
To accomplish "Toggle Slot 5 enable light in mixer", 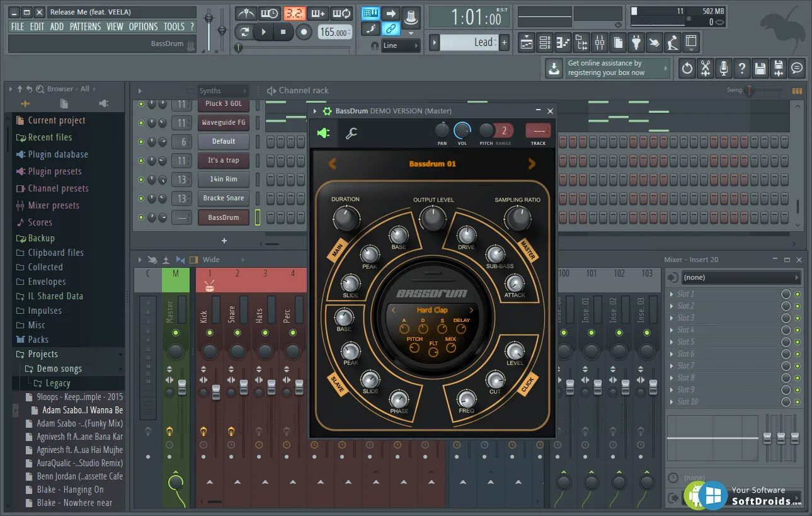I will (798, 342).
